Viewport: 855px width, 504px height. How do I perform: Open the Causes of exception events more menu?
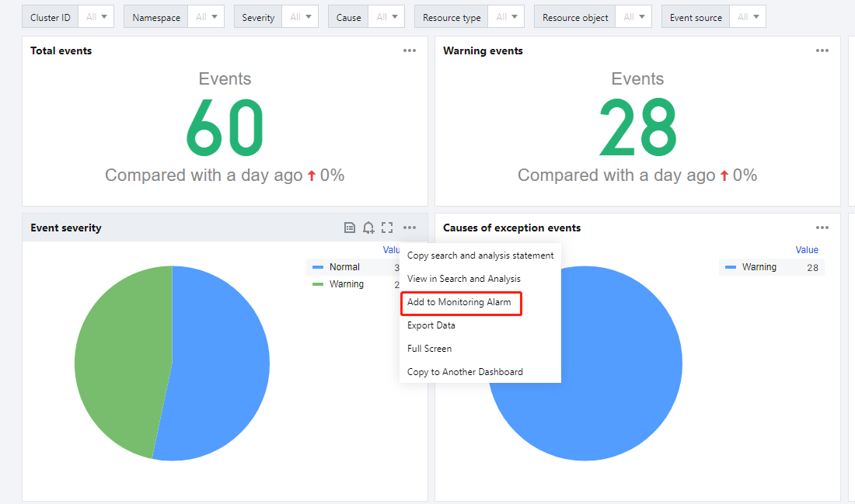[x=822, y=228]
